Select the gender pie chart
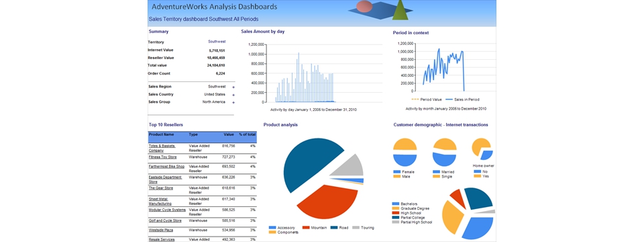The height and width of the screenshot is (242, 644). 405,152
